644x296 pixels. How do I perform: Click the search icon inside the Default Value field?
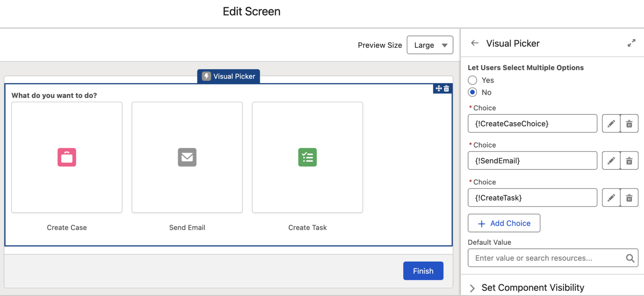(630, 258)
